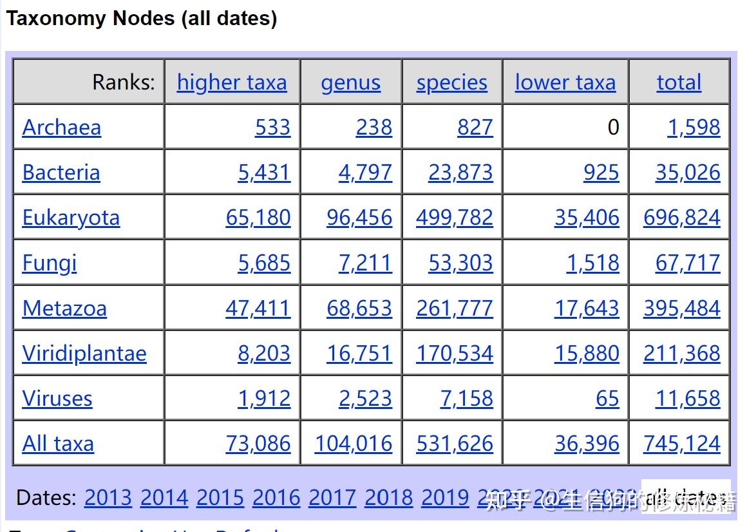Open Viruses genus count 2,523
Screen dimensions: 756x532
(x=365, y=399)
